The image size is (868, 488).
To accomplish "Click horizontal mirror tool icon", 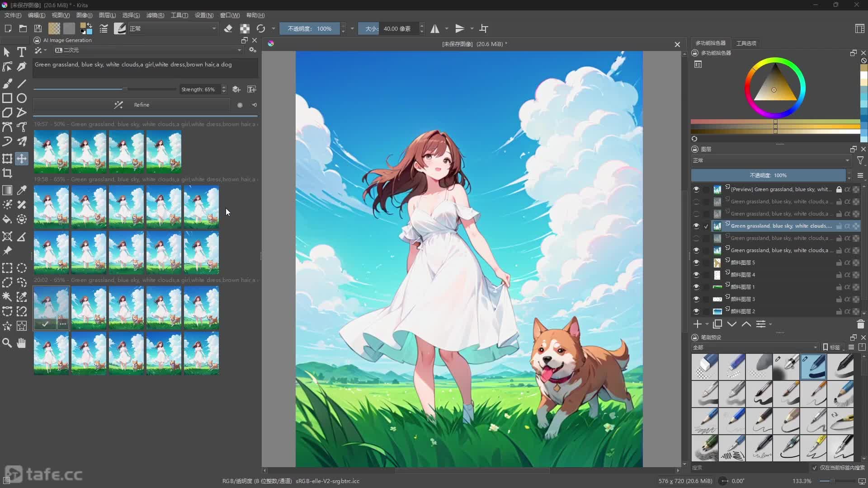I will click(x=435, y=28).
